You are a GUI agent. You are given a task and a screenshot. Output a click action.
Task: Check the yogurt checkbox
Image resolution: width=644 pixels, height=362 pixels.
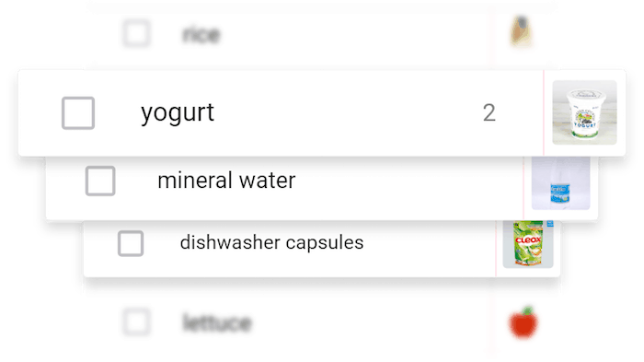tap(78, 113)
